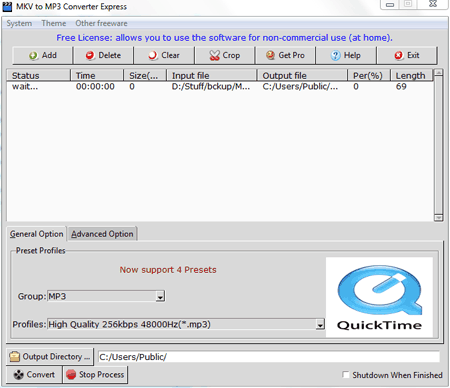The image size is (450, 388).
Task: Click the Output Directory folder icon
Action: pyautogui.click(x=14, y=357)
